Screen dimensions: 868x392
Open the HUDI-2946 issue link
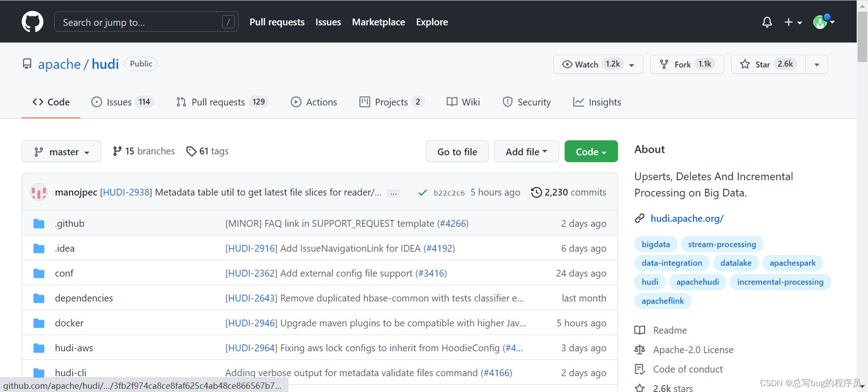(x=251, y=323)
